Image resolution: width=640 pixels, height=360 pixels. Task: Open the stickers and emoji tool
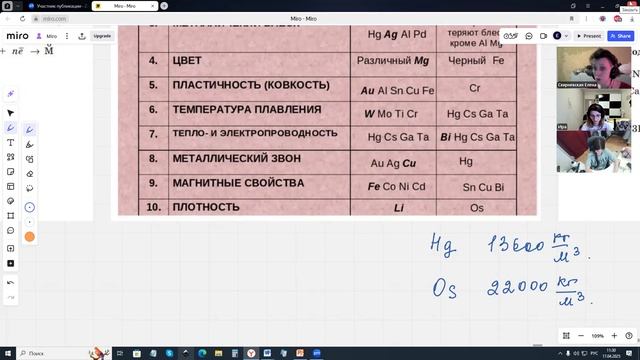[x=11, y=201]
